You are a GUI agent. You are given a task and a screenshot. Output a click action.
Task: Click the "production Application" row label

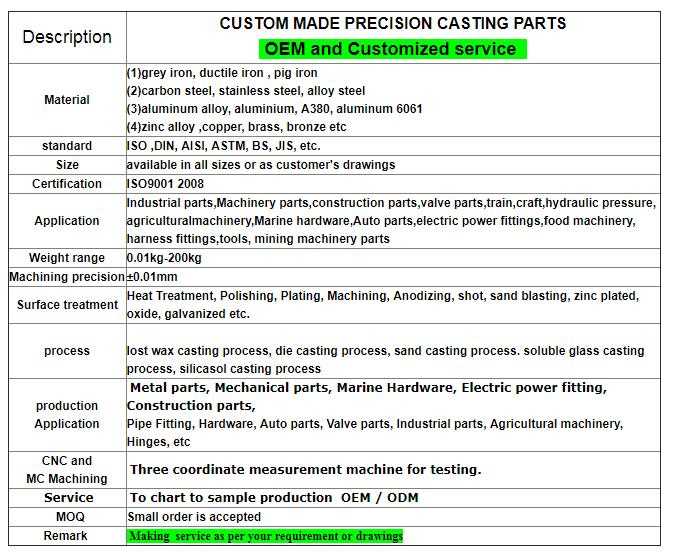coord(67,415)
